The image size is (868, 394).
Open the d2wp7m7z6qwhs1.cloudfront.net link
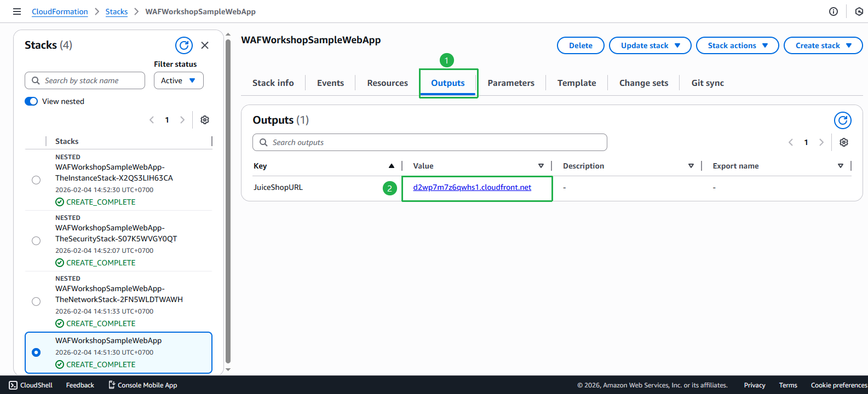[472, 187]
